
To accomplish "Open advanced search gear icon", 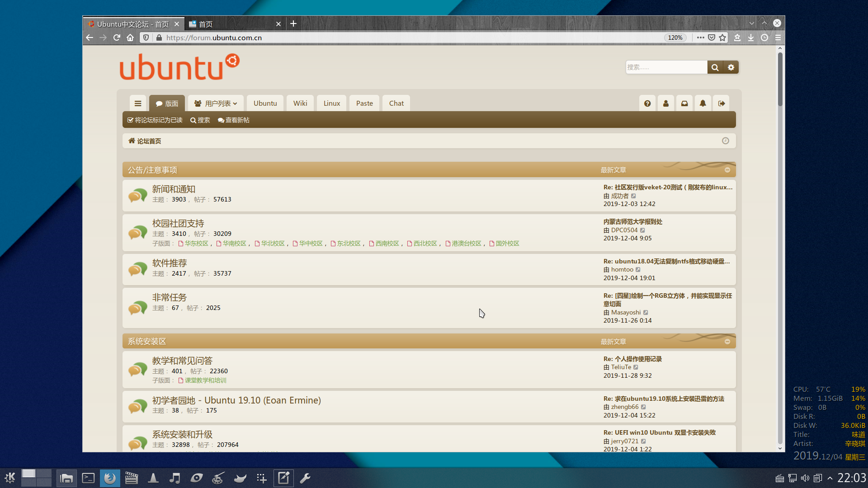I will click(731, 67).
